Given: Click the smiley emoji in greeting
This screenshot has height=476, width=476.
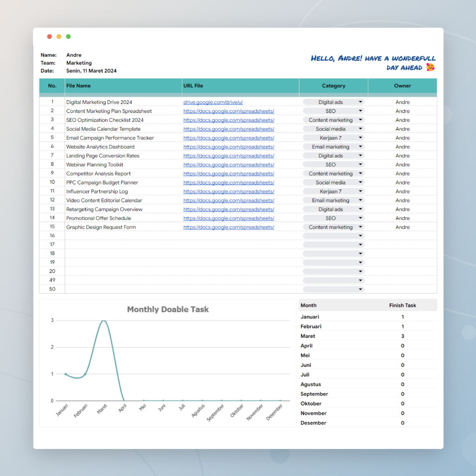Looking at the screenshot, I should pyautogui.click(x=430, y=67).
